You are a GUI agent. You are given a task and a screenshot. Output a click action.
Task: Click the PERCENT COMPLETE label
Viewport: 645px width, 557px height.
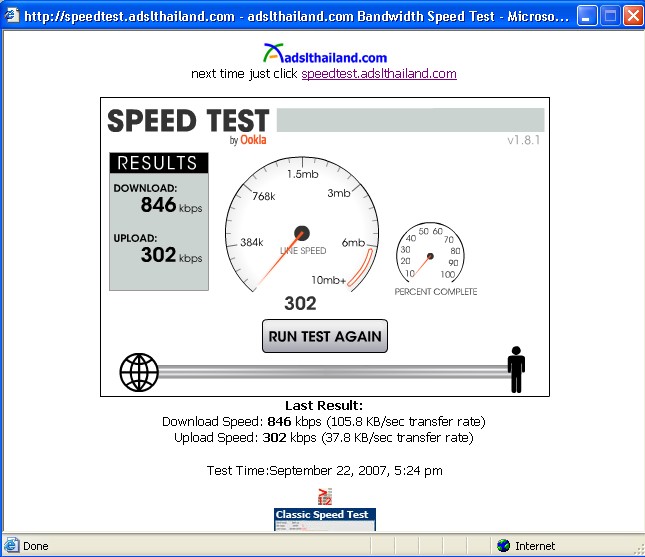click(436, 292)
